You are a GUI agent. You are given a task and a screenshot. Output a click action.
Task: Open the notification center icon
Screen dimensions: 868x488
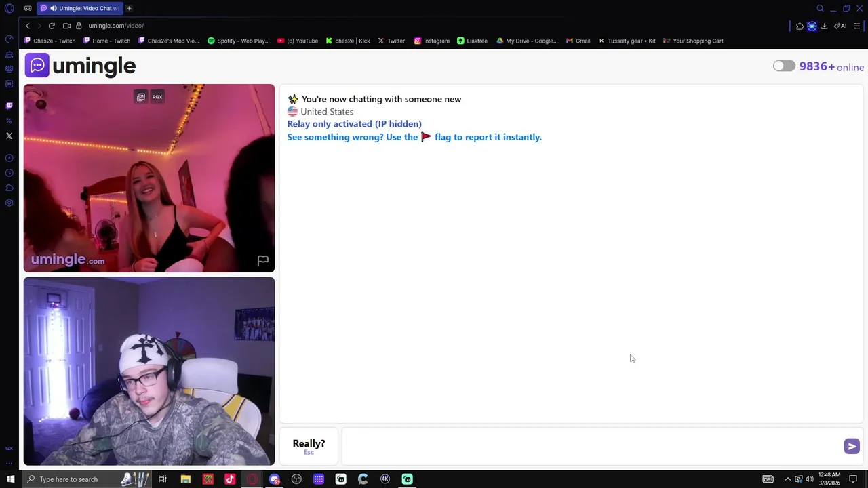click(x=854, y=479)
